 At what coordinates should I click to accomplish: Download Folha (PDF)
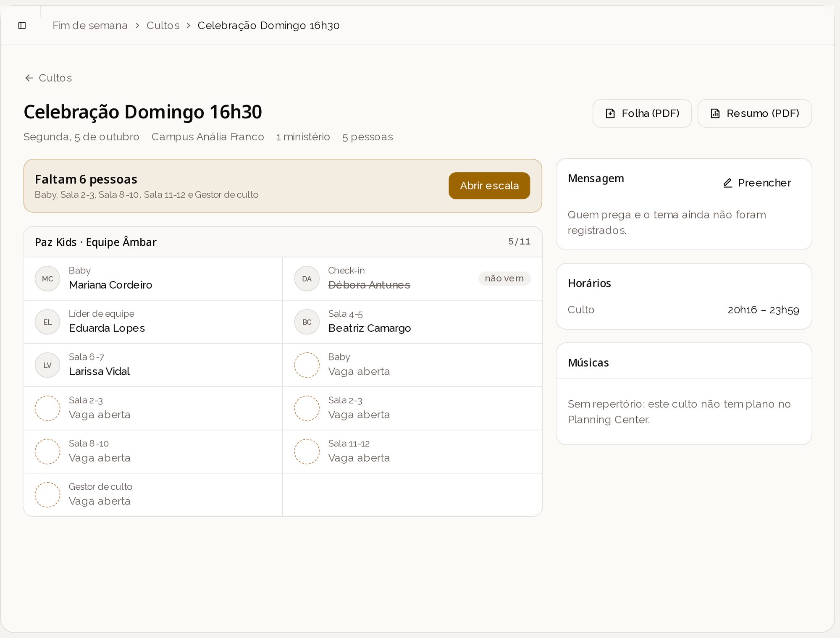point(642,113)
